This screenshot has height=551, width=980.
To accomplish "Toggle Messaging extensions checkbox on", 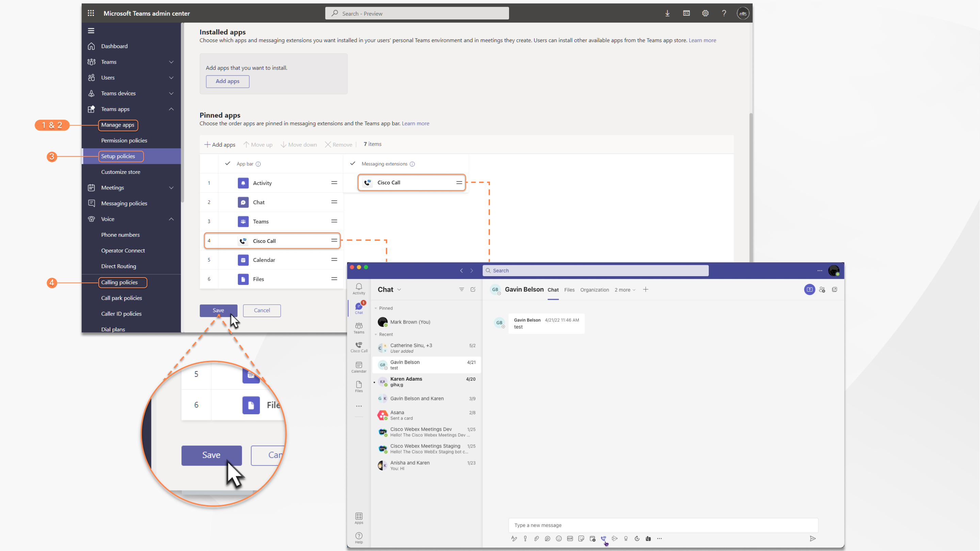I will pos(352,163).
